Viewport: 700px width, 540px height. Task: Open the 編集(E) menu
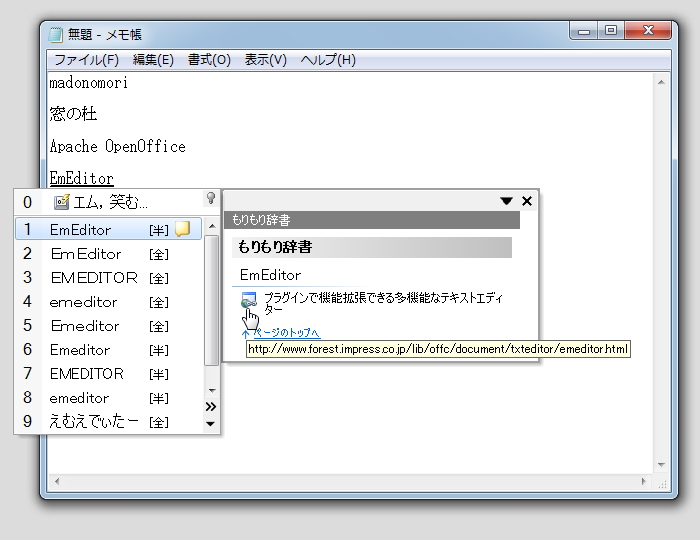(153, 60)
